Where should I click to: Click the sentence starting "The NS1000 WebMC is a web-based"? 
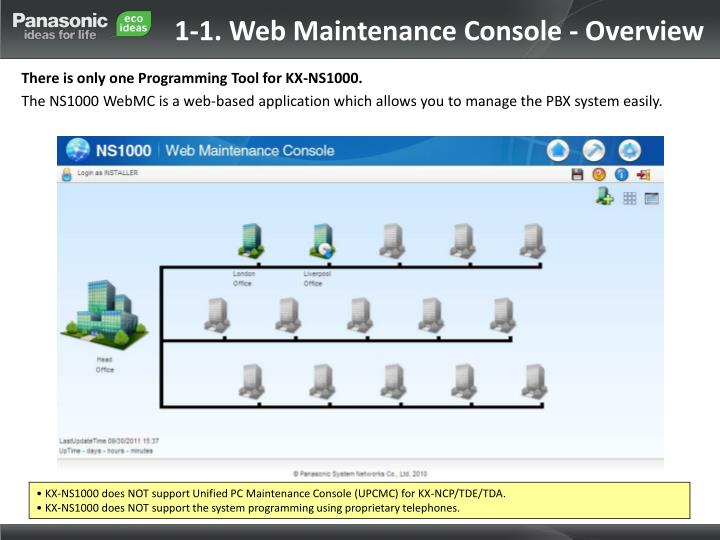pos(342,101)
